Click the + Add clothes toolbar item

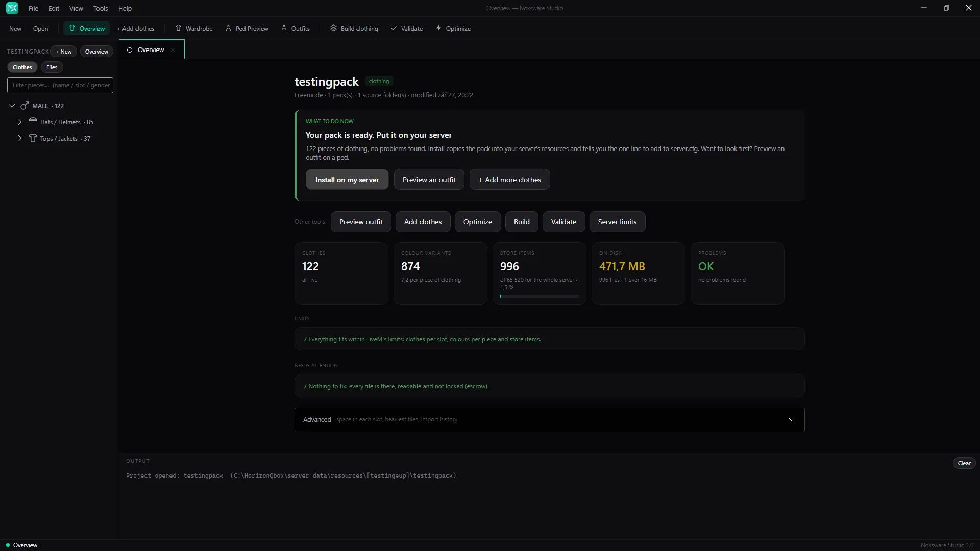point(135,29)
